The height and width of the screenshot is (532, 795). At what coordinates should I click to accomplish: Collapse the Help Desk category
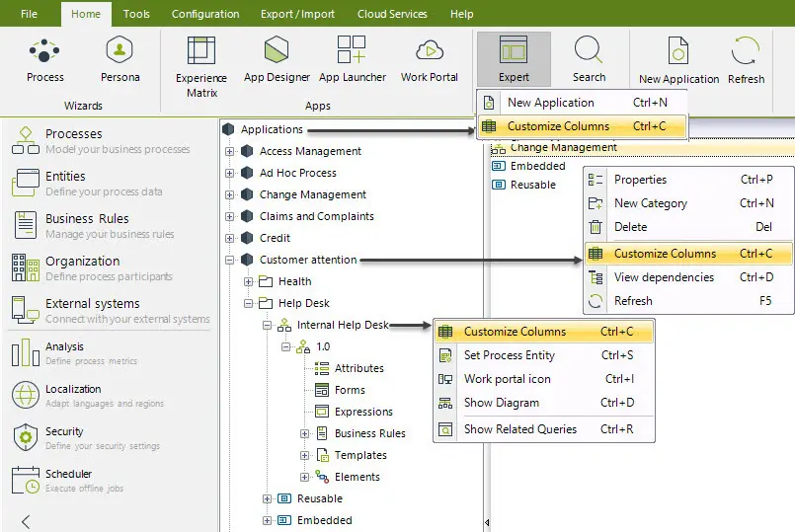point(249,303)
